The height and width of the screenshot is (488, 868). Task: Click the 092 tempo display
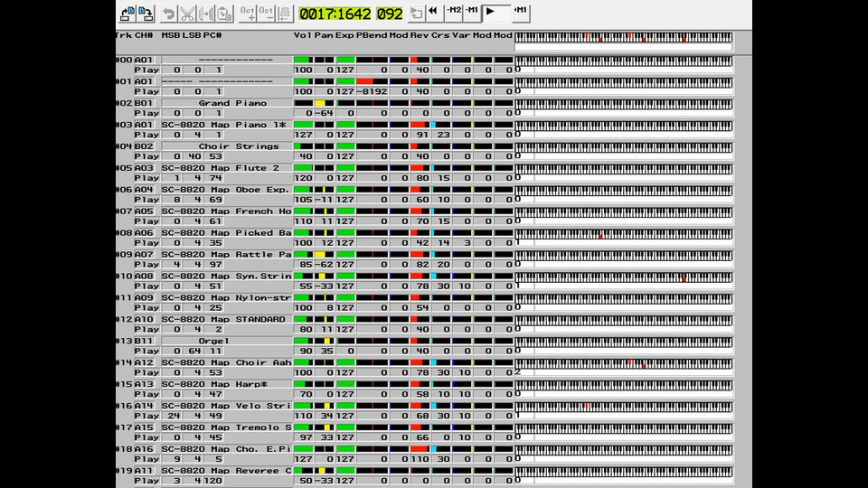(x=390, y=14)
